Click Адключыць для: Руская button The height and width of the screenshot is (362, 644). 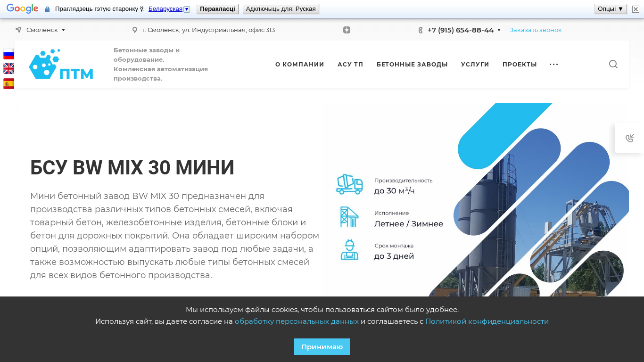point(281,9)
